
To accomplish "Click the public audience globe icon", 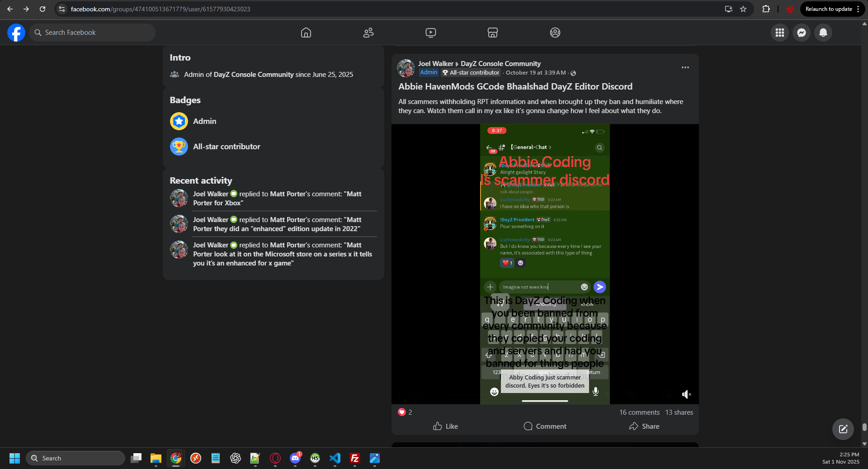I will point(573,73).
